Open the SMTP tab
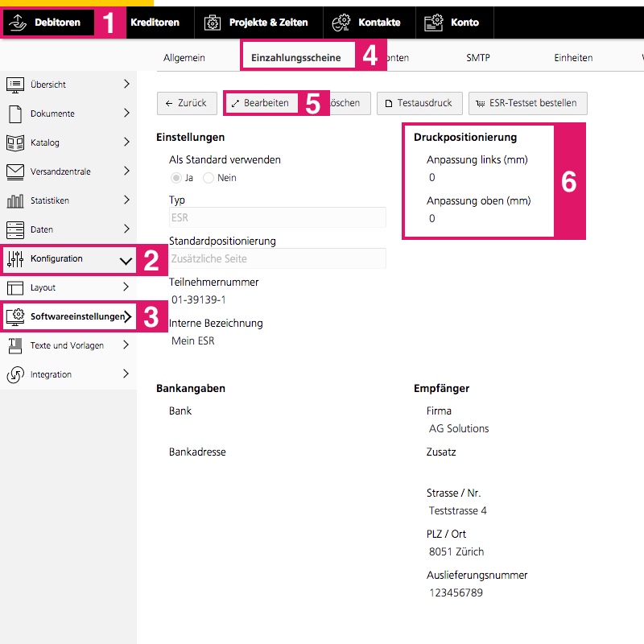The image size is (644, 644). click(x=477, y=58)
